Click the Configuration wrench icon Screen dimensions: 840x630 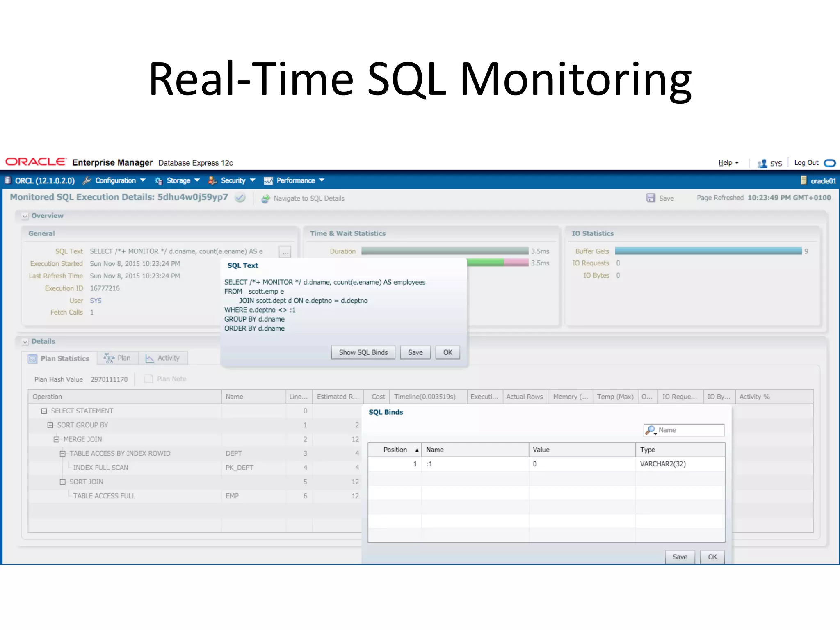click(87, 180)
